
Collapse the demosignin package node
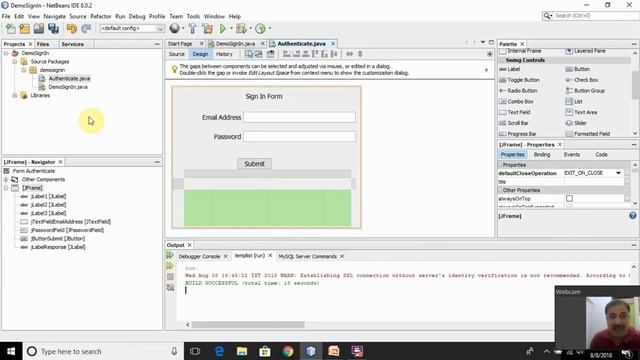point(24,70)
